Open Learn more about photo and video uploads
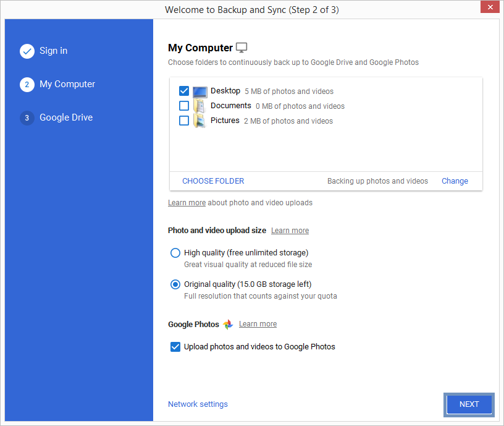The height and width of the screenshot is (426, 504). click(x=187, y=203)
